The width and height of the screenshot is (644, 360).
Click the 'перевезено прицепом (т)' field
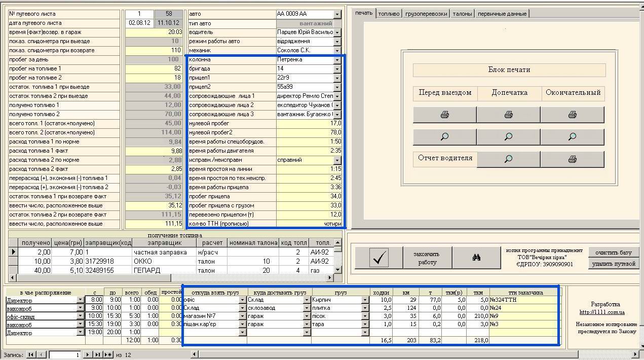pyautogui.click(x=309, y=214)
